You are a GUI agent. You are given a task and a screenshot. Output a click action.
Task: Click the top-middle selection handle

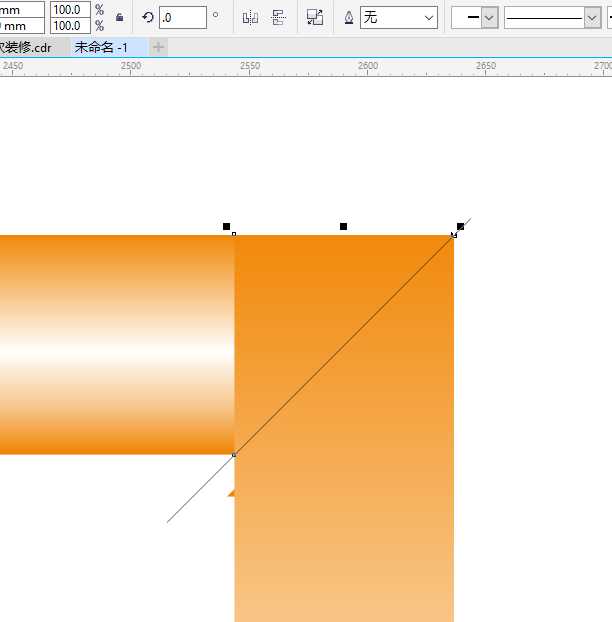click(343, 227)
